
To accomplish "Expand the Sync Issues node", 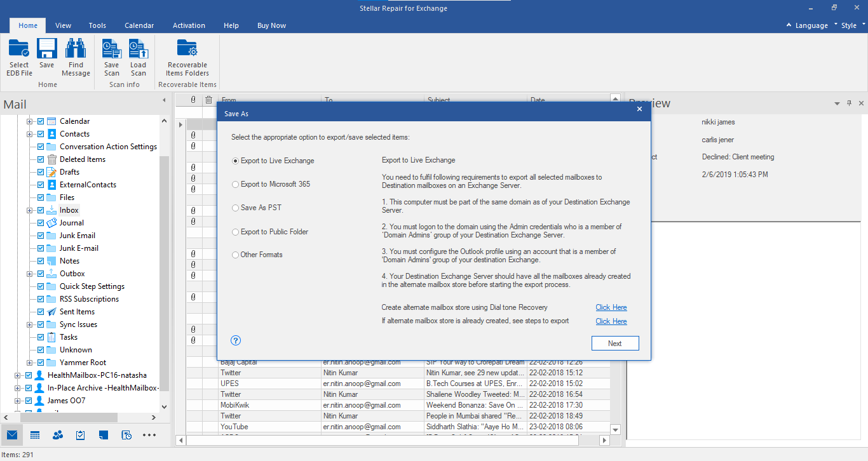I will [29, 324].
